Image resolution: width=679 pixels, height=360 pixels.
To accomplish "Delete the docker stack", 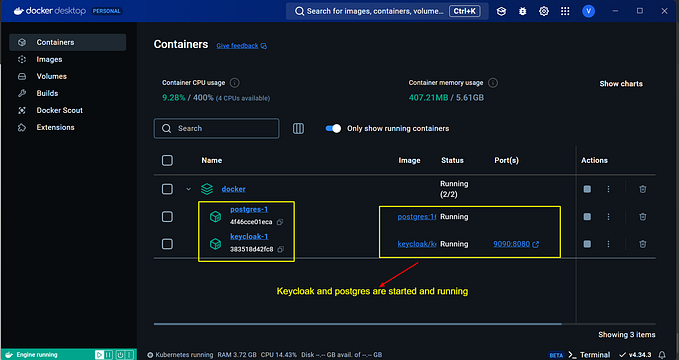I will pos(643,189).
